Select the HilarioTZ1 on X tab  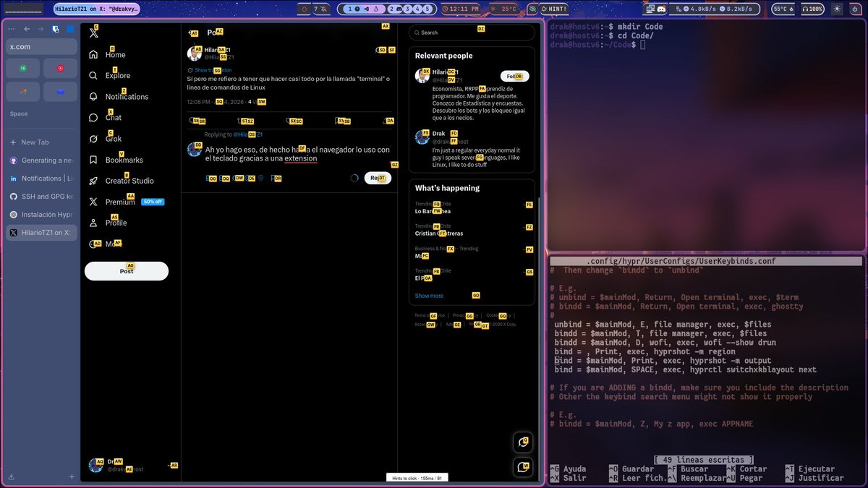coord(41,233)
